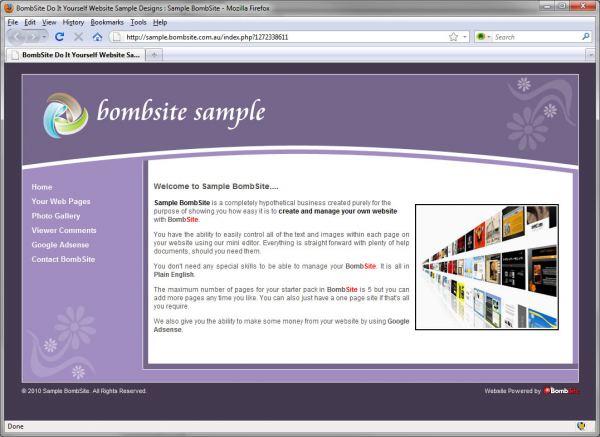Click the page icon in the address bar
Screen dimensions: 600x437
[x=117, y=37]
